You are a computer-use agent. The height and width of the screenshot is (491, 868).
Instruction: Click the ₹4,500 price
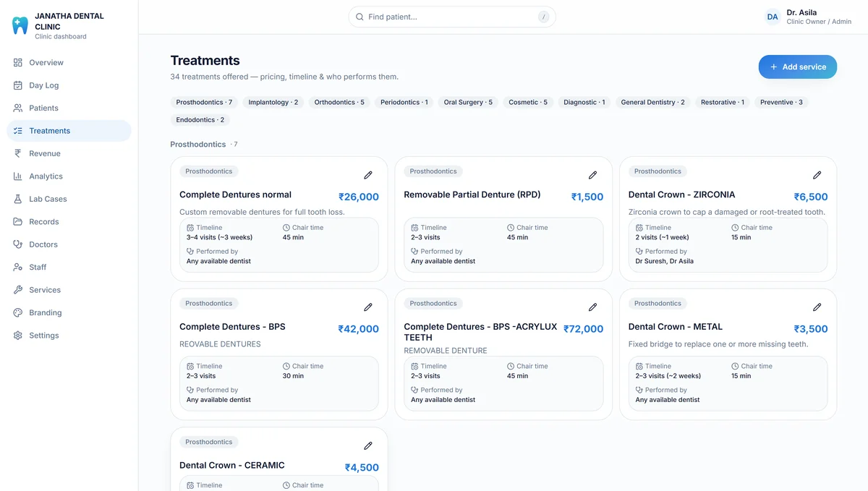(362, 468)
